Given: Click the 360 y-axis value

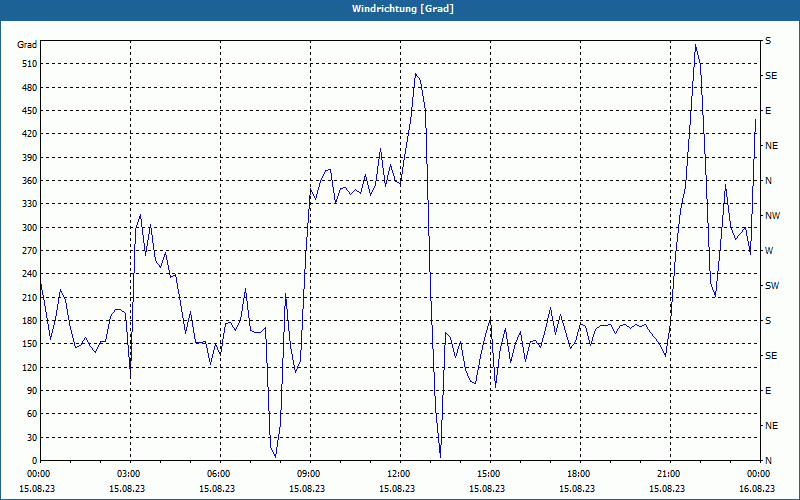Looking at the screenshot, I should [30, 181].
